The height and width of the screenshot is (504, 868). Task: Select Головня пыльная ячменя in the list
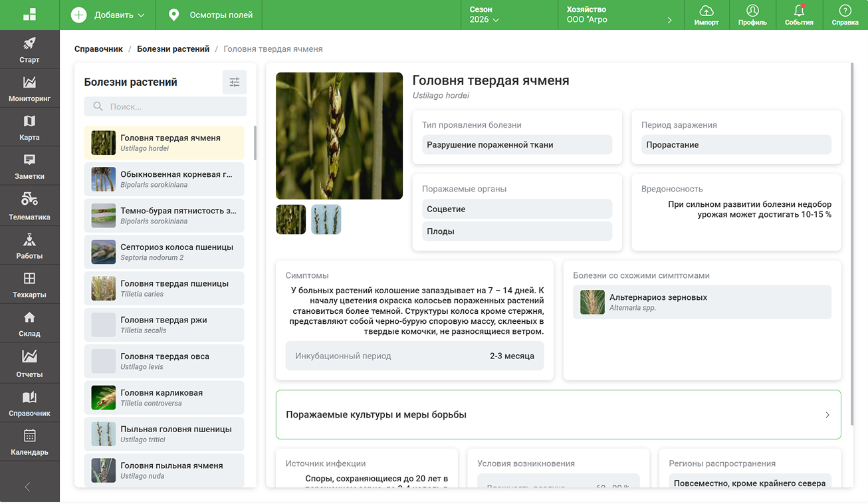tap(164, 470)
